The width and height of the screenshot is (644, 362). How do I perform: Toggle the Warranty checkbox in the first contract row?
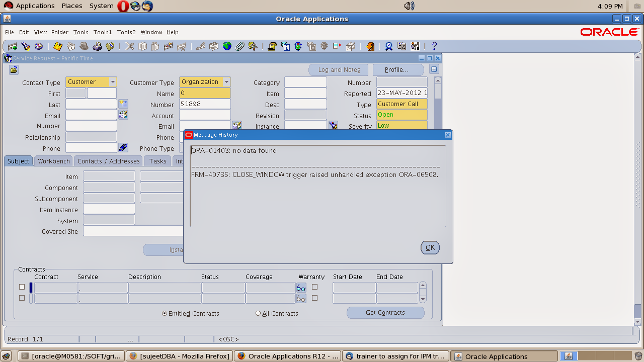[314, 287]
